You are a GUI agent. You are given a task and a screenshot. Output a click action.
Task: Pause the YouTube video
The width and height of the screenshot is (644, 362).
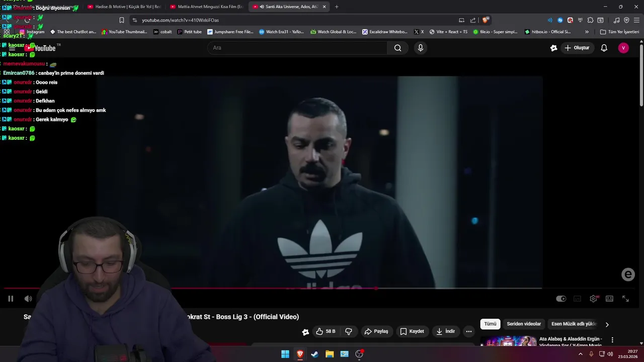click(11, 299)
